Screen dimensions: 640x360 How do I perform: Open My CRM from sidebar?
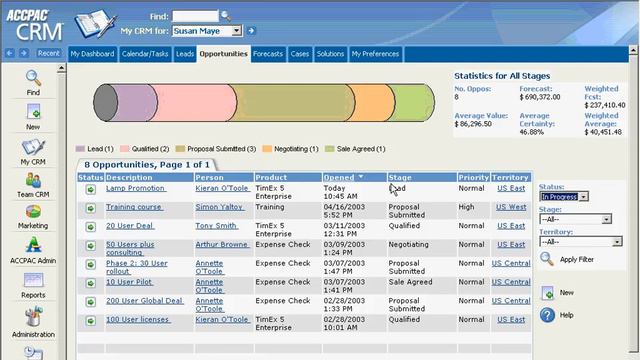pyautogui.click(x=33, y=147)
